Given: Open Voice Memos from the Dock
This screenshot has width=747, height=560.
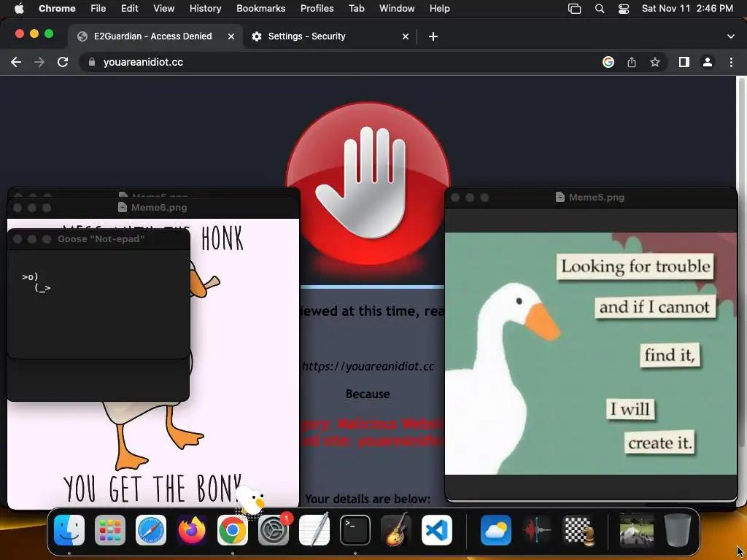Looking at the screenshot, I should pos(536,530).
